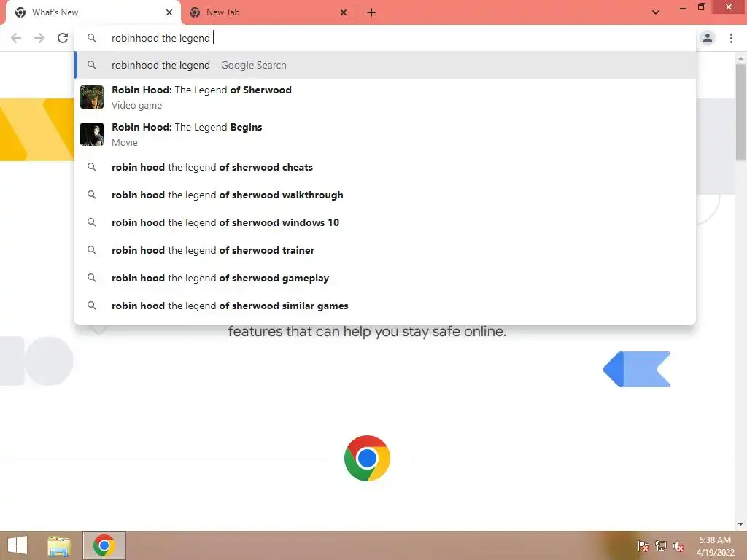Open File Explorer from taskbar
This screenshot has width=747, height=560.
pyautogui.click(x=59, y=545)
